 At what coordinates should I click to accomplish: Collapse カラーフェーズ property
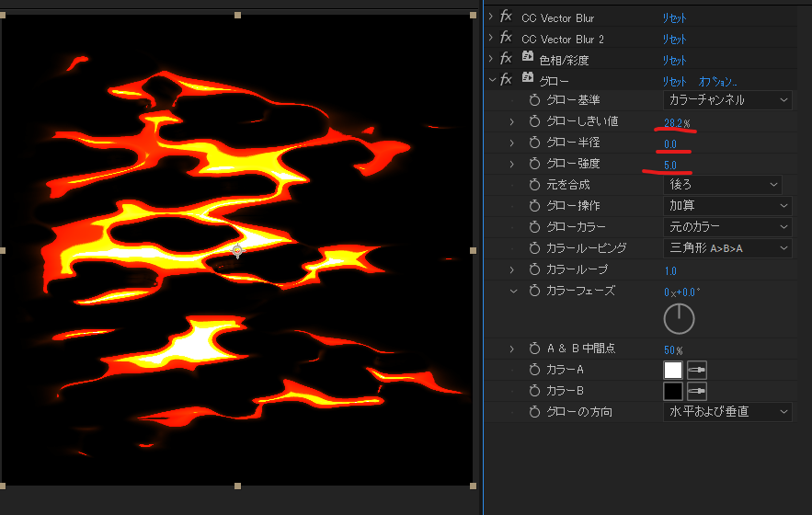pyautogui.click(x=514, y=292)
